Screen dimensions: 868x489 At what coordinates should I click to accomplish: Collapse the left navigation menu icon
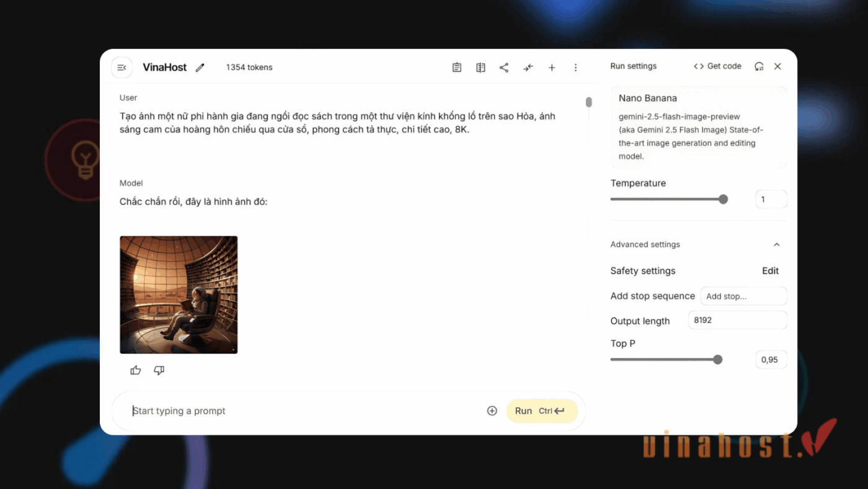122,68
